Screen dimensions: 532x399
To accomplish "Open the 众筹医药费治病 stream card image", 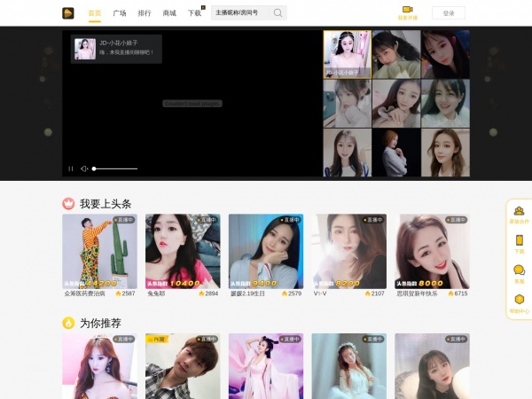I will [x=99, y=252].
